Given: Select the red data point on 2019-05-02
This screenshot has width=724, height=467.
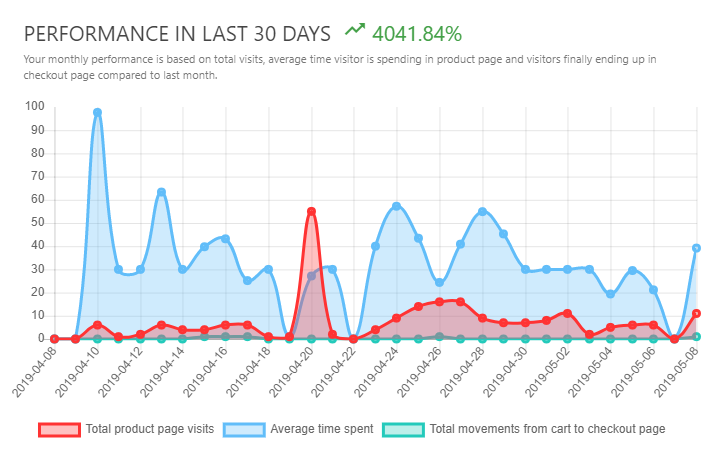Looking at the screenshot, I should coord(567,313).
